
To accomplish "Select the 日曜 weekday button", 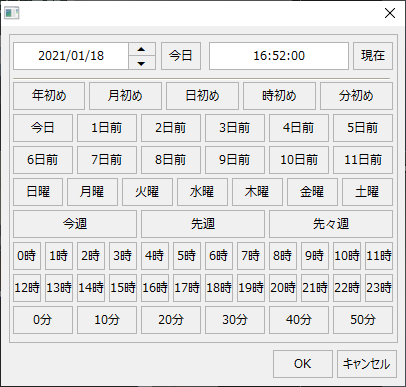I will tap(38, 192).
